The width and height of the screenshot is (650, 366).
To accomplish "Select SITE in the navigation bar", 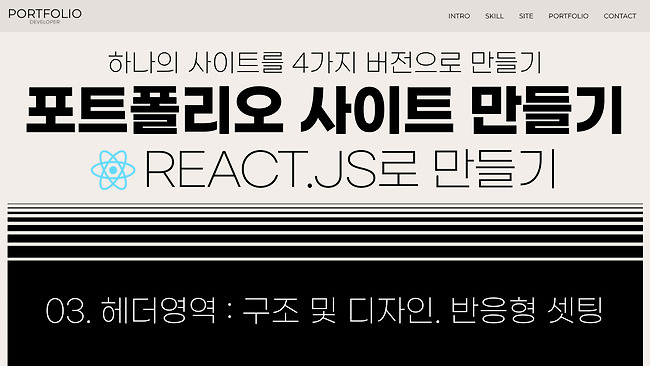I will [x=526, y=16].
